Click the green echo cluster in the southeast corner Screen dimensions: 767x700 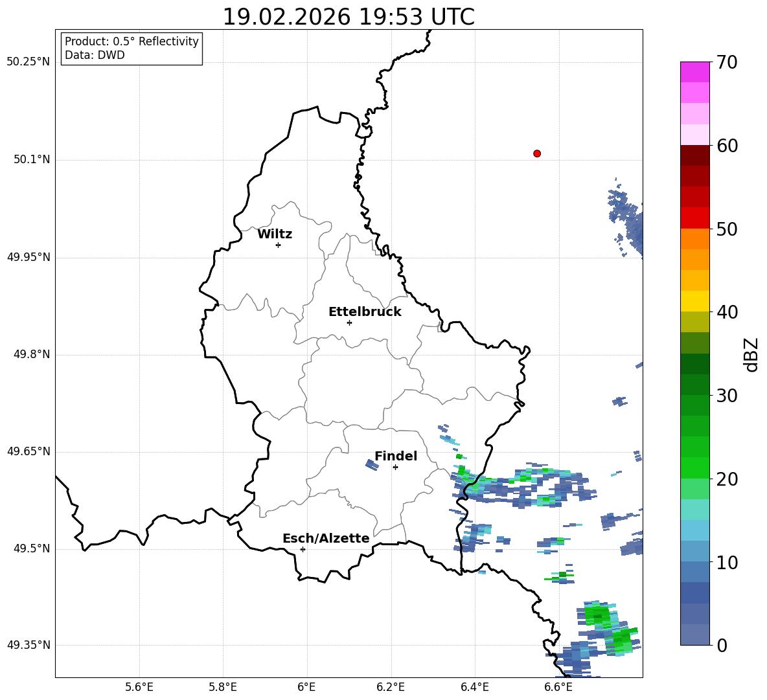tap(608, 627)
